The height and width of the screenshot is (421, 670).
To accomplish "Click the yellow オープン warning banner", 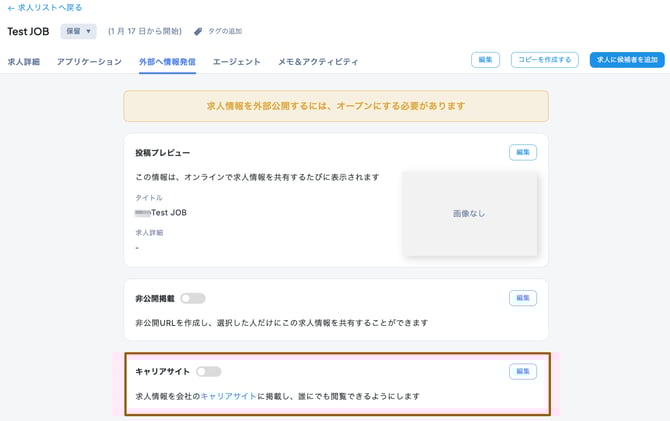I will pos(336,106).
